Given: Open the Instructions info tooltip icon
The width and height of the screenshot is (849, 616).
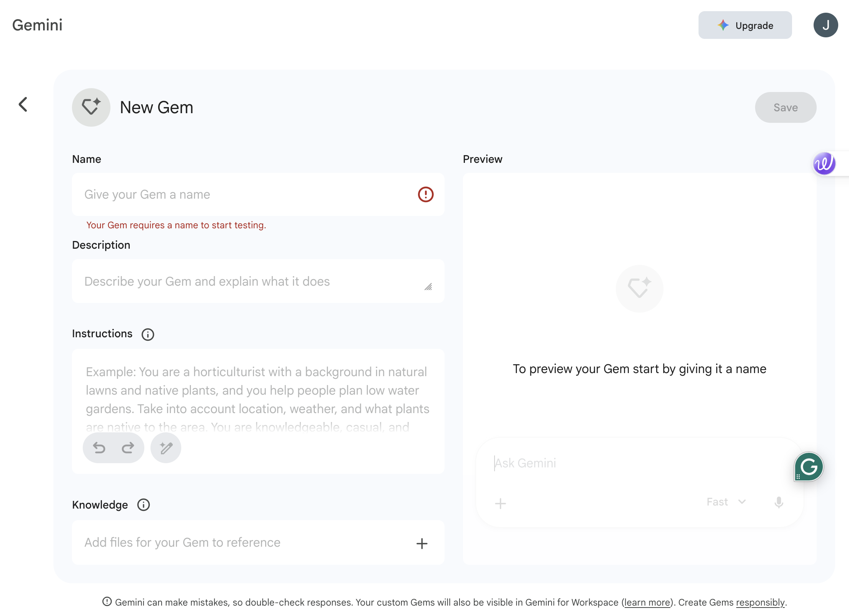Looking at the screenshot, I should pos(148,334).
